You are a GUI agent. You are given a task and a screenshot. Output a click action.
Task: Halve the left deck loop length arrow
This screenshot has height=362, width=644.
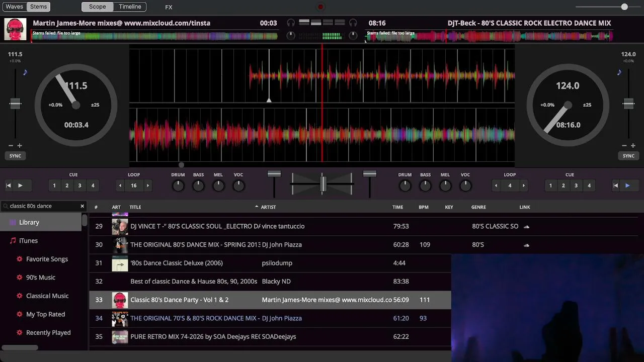120,186
